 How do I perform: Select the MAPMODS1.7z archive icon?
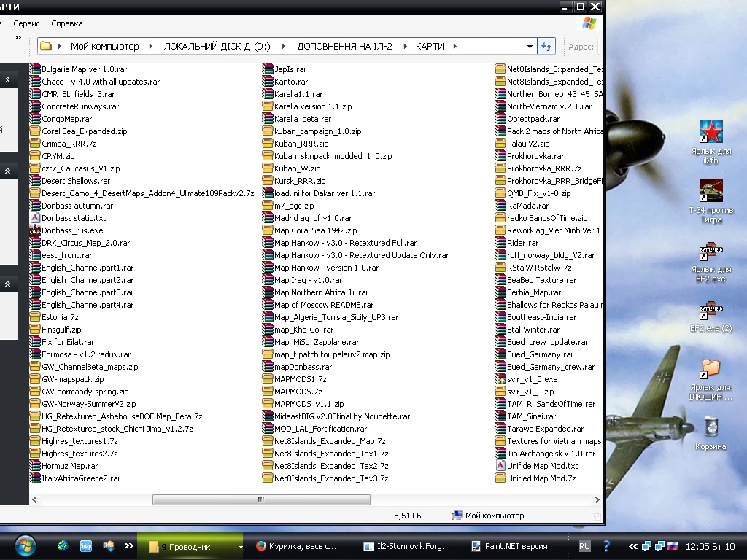click(268, 379)
